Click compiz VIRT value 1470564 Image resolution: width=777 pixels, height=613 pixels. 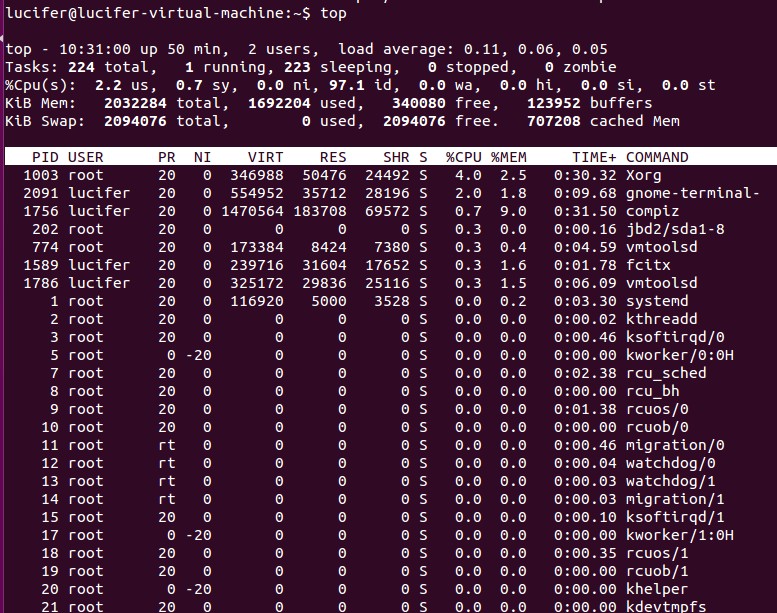[252, 212]
